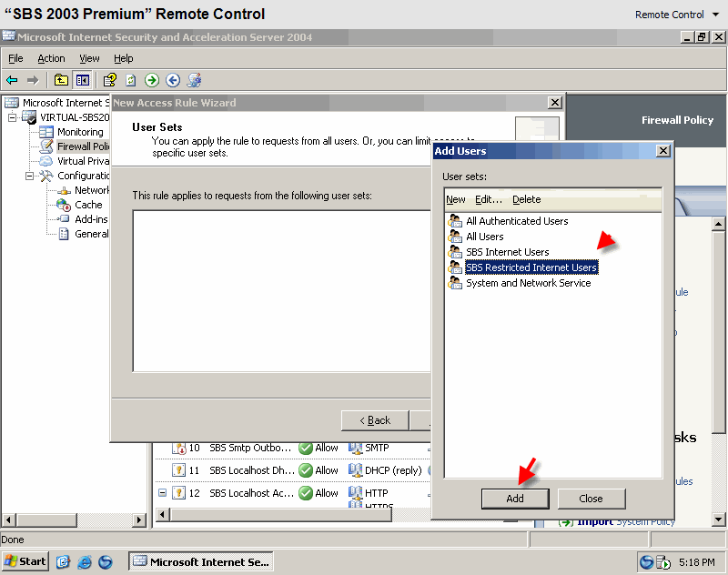The height and width of the screenshot is (575, 728).
Task: Select the Add-ins node icon
Action: tap(64, 219)
